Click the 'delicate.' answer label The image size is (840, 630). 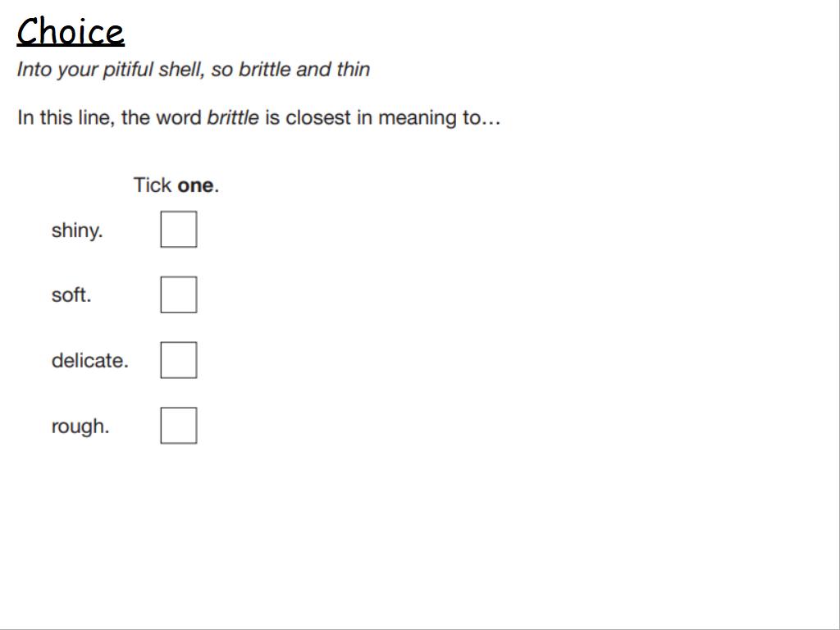[90, 360]
